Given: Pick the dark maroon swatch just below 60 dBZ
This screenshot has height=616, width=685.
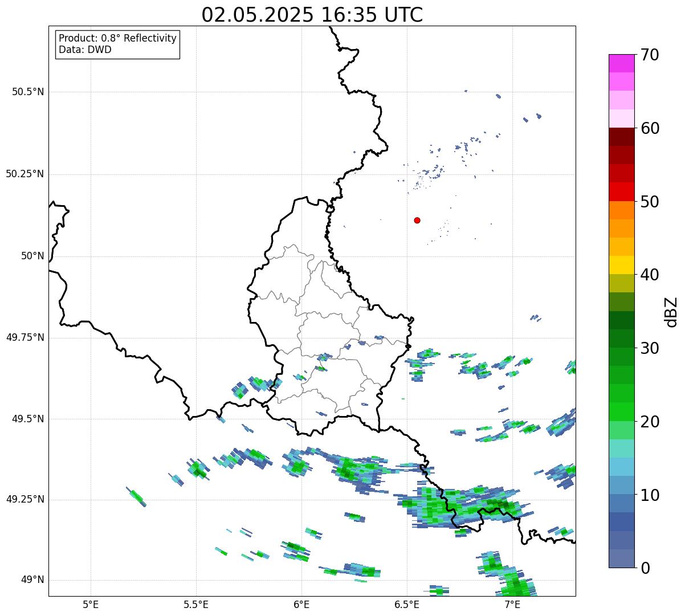Looking at the screenshot, I should coord(622,137).
